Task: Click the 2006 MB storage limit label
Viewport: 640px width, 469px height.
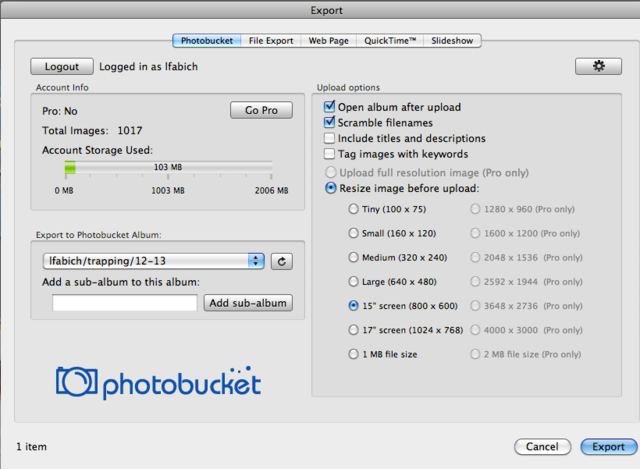Action: click(x=271, y=191)
